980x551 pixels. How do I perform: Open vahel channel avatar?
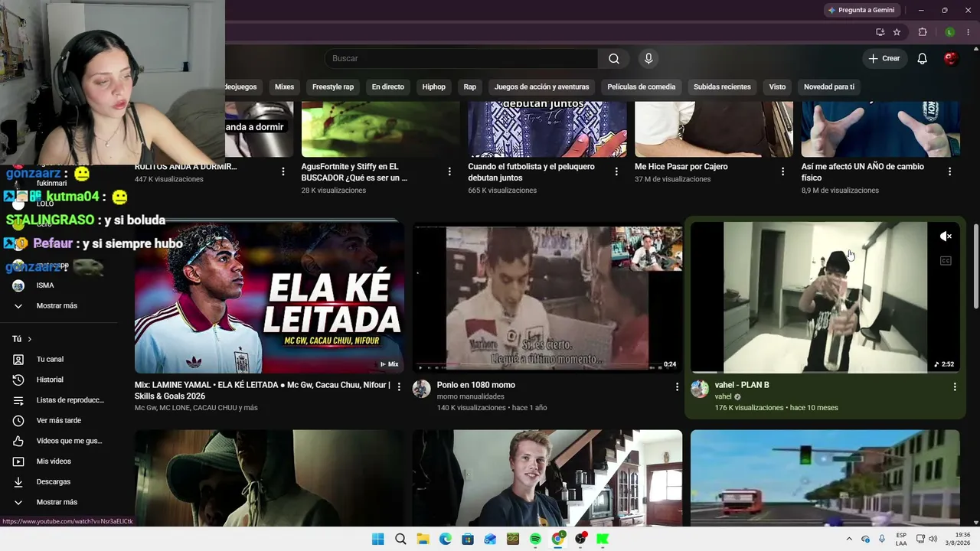coord(700,389)
